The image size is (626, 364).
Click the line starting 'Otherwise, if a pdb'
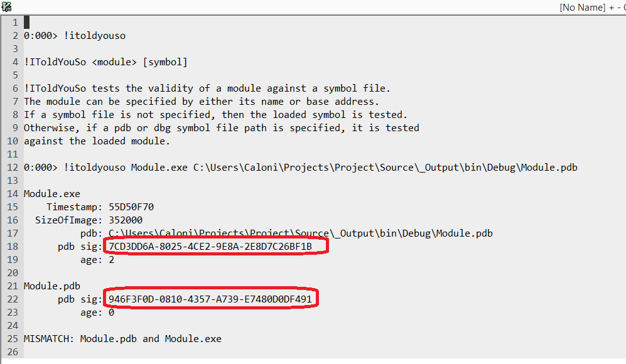point(221,128)
